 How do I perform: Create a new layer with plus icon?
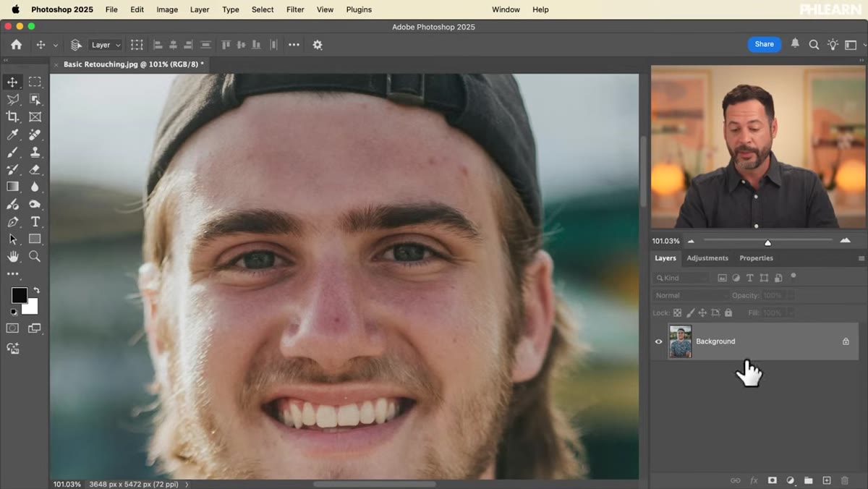pyautogui.click(x=827, y=480)
